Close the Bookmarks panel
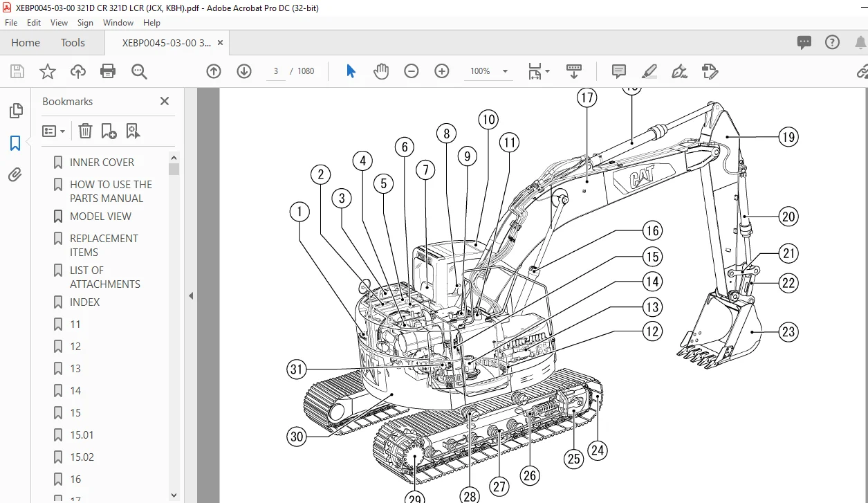868x503 pixels. (x=165, y=101)
